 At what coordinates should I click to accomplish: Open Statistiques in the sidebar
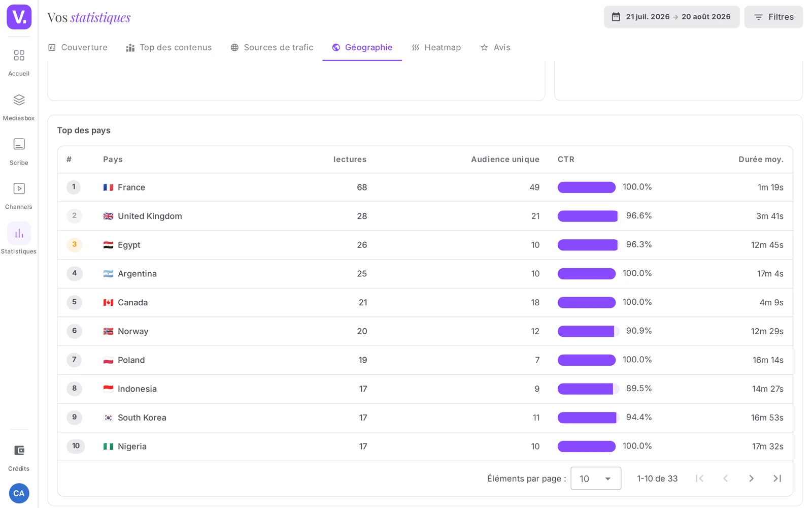pyautogui.click(x=19, y=238)
